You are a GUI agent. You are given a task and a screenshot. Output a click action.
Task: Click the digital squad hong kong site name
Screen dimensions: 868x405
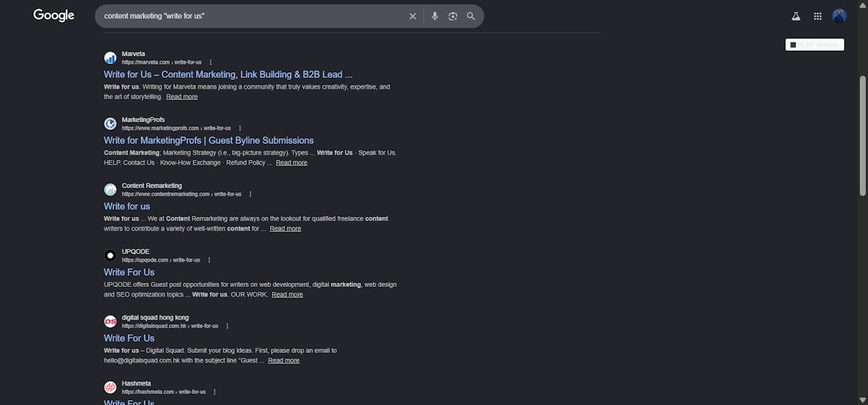[x=155, y=317]
